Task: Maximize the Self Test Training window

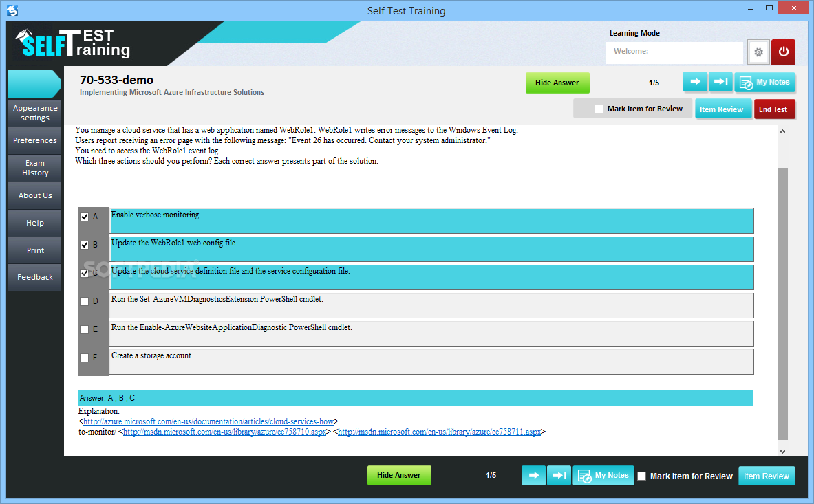Action: tap(769, 8)
